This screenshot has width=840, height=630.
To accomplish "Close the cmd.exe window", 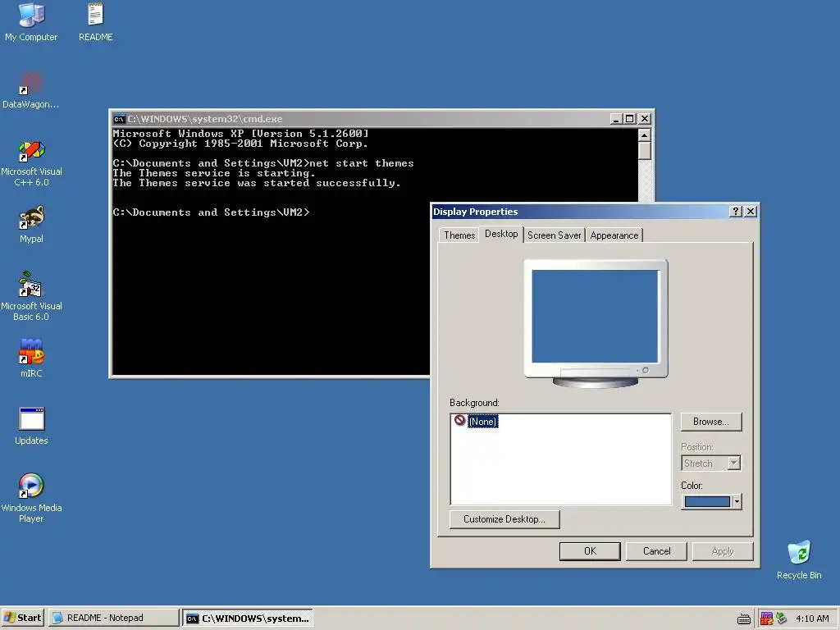I will coord(645,119).
